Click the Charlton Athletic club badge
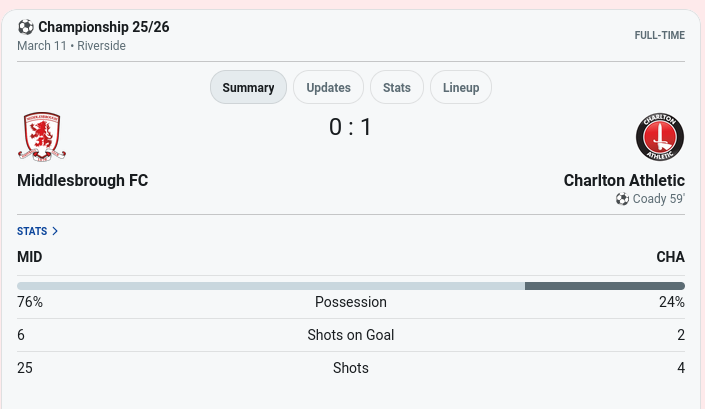 click(x=660, y=137)
